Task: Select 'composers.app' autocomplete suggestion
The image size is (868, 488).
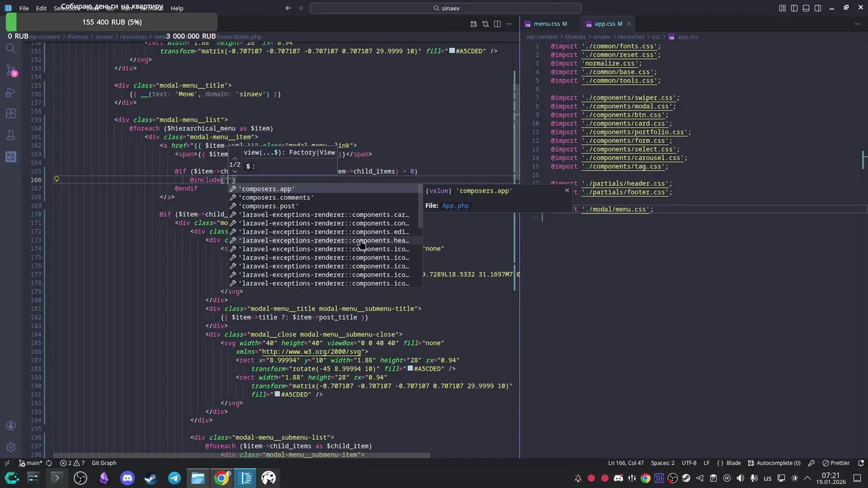Action: click(x=325, y=189)
